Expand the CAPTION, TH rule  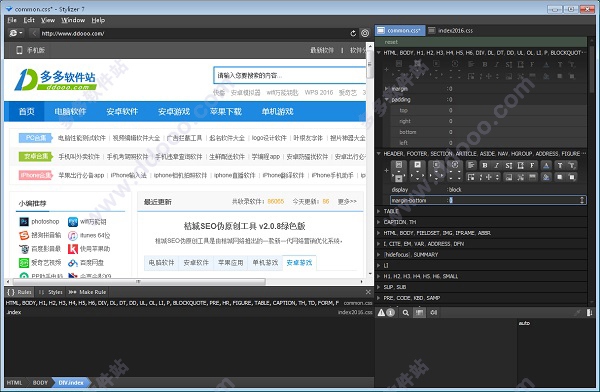(379, 222)
